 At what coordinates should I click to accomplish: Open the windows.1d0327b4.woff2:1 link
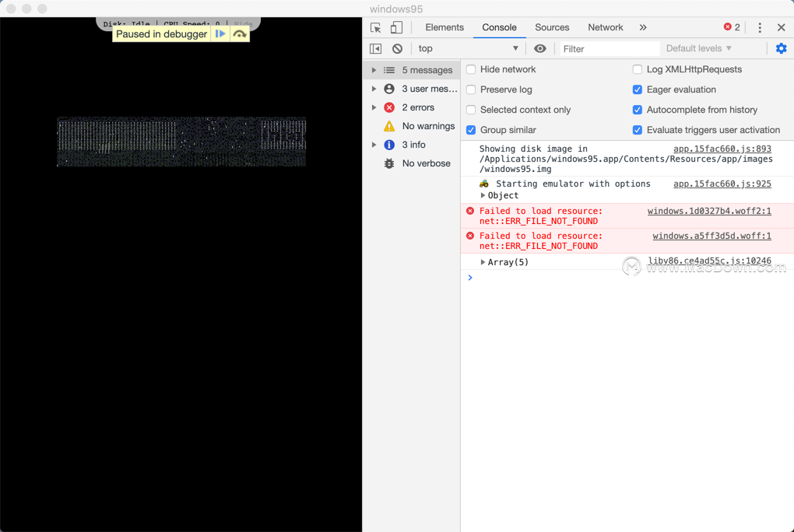[709, 211]
